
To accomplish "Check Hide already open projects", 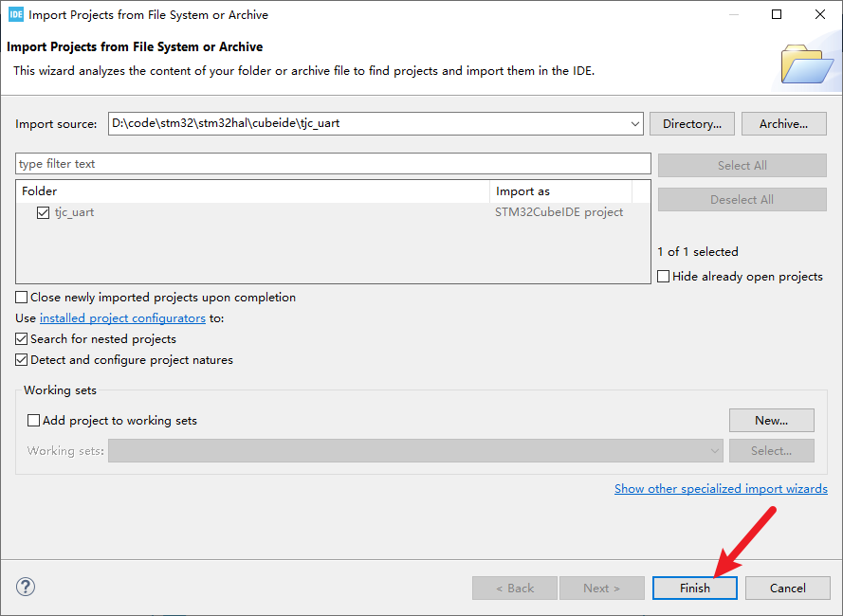I will (x=664, y=277).
